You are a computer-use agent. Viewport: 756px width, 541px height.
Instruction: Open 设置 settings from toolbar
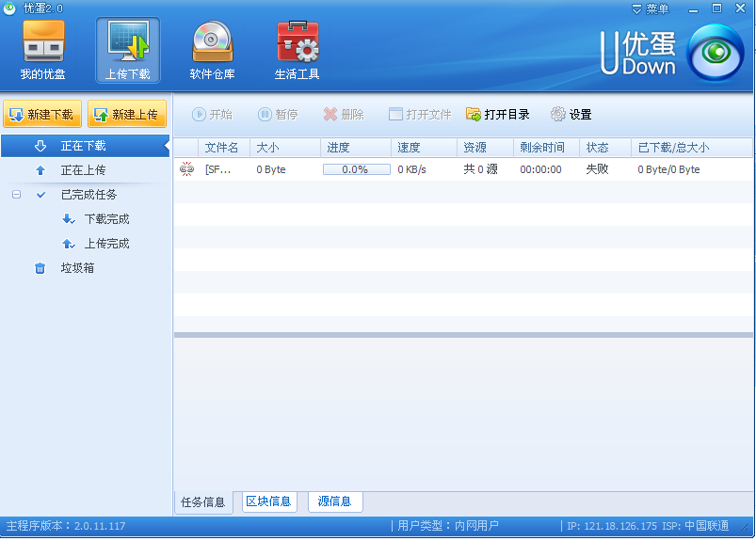(x=571, y=115)
